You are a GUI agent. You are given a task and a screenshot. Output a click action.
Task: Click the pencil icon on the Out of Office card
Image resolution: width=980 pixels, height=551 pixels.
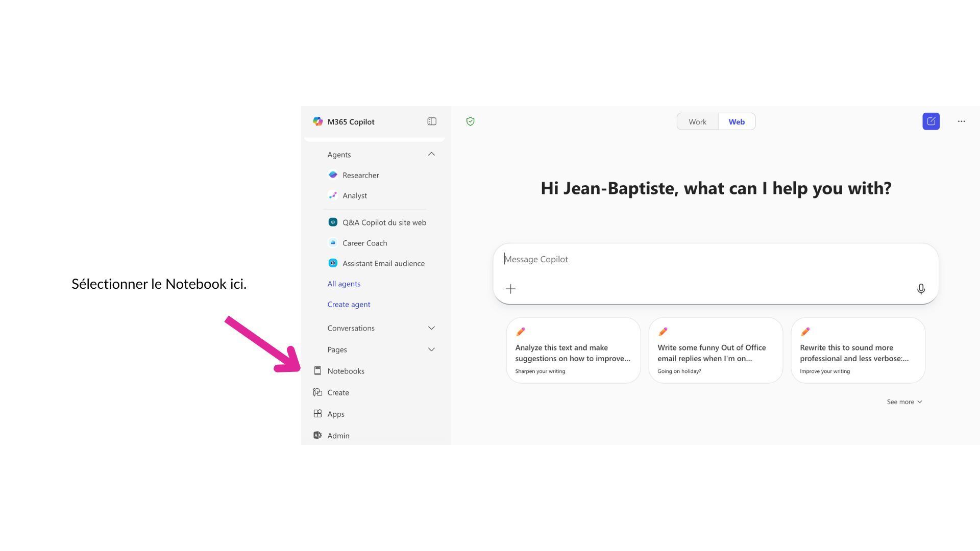pos(663,332)
